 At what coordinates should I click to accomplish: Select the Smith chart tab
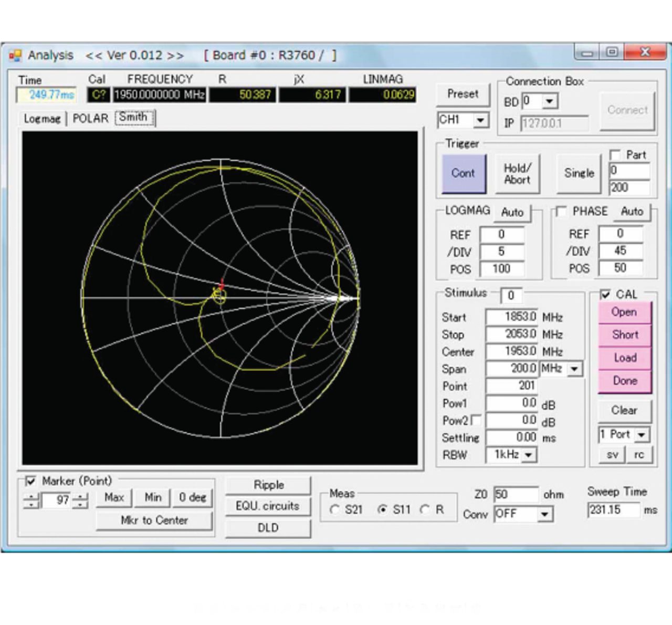(x=134, y=118)
